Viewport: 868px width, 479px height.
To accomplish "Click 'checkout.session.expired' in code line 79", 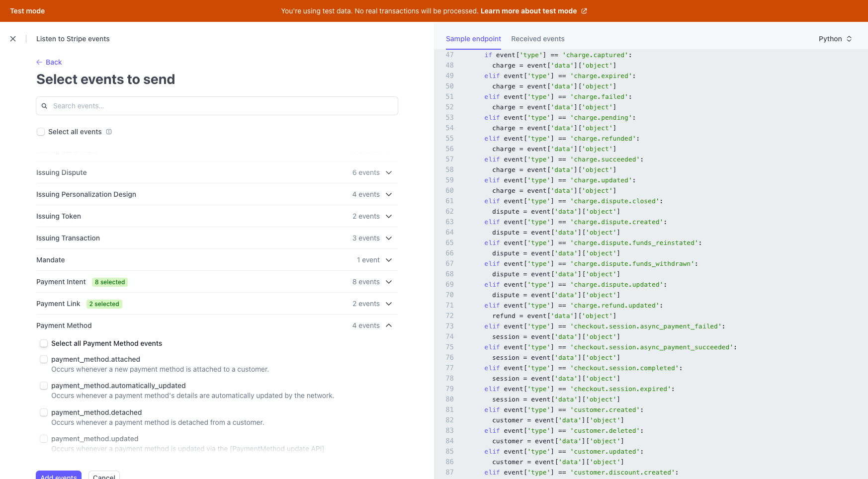I will (x=620, y=389).
